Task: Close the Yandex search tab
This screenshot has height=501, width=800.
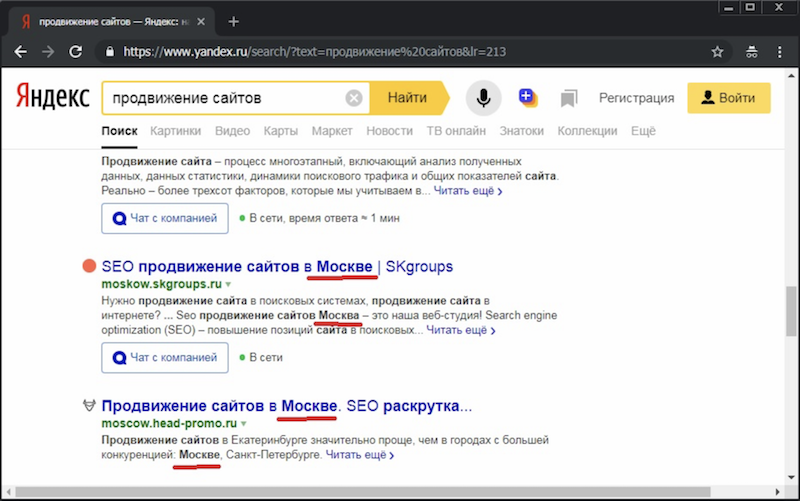Action: click(x=201, y=21)
